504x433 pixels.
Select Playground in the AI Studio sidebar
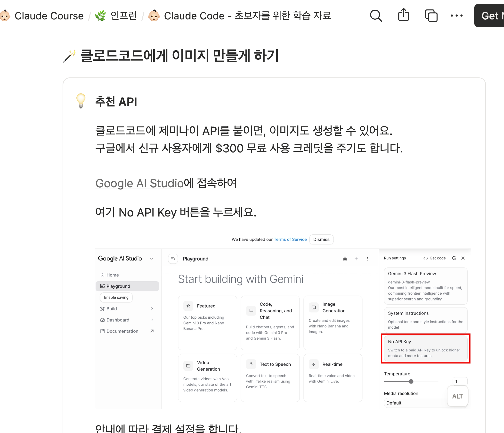(x=127, y=286)
